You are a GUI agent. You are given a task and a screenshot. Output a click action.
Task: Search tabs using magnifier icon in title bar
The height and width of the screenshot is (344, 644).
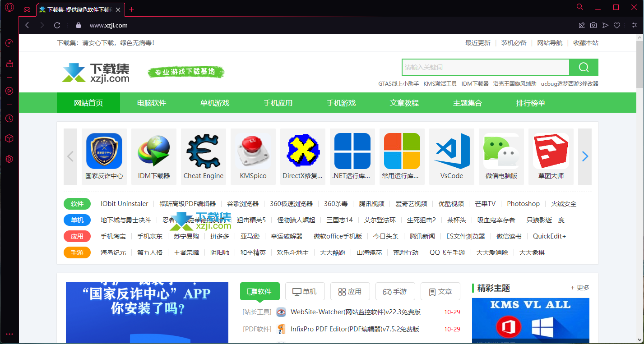click(x=580, y=7)
